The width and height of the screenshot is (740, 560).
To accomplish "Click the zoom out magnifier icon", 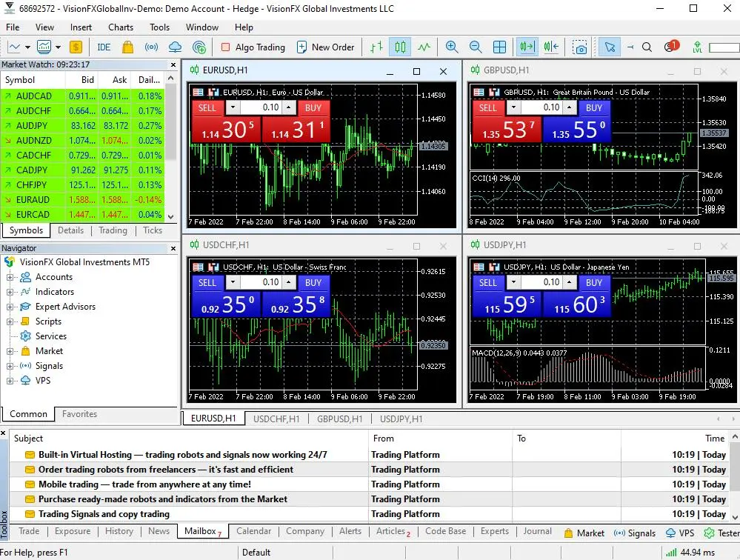I will (476, 47).
